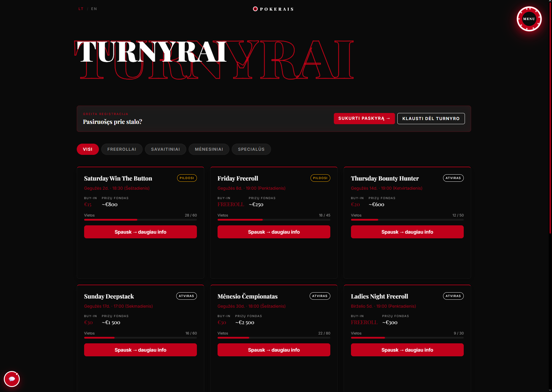Click the €15 buy-in amount
This screenshot has width=552, height=392.
[88, 204]
